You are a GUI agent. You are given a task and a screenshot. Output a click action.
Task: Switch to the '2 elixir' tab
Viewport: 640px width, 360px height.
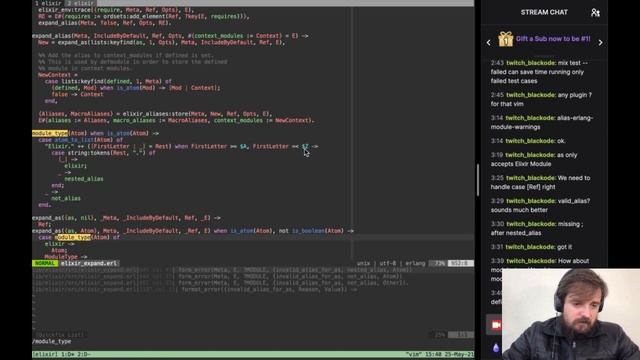pos(80,3)
